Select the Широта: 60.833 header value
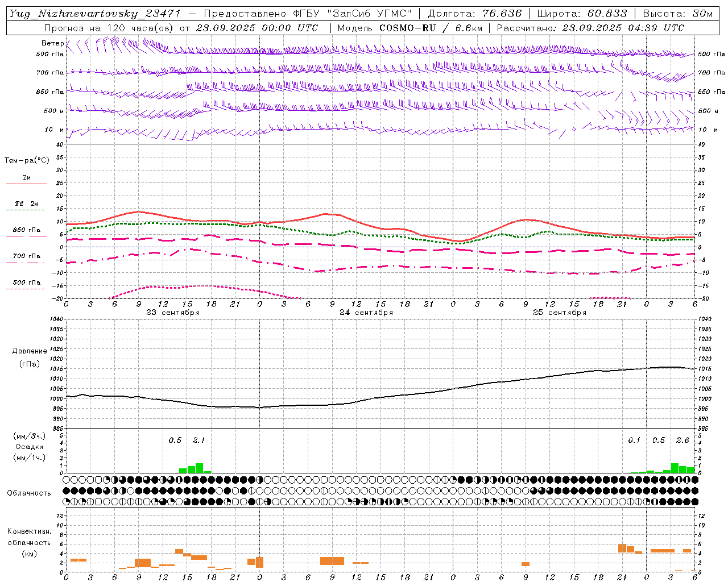 tap(582, 14)
